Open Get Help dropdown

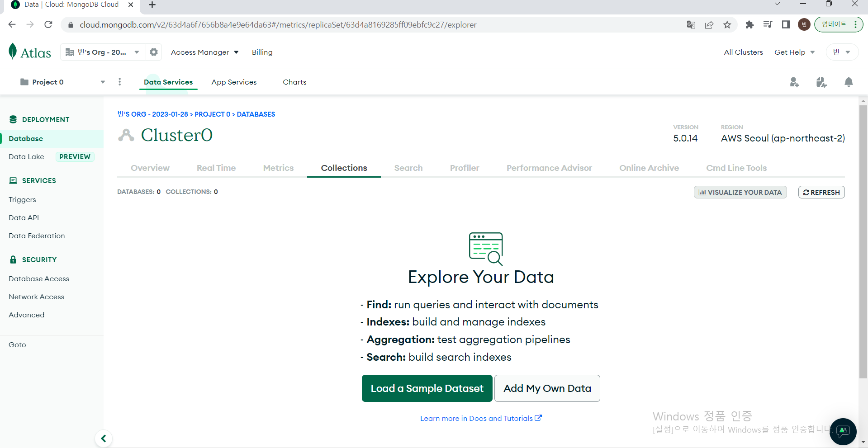point(794,52)
